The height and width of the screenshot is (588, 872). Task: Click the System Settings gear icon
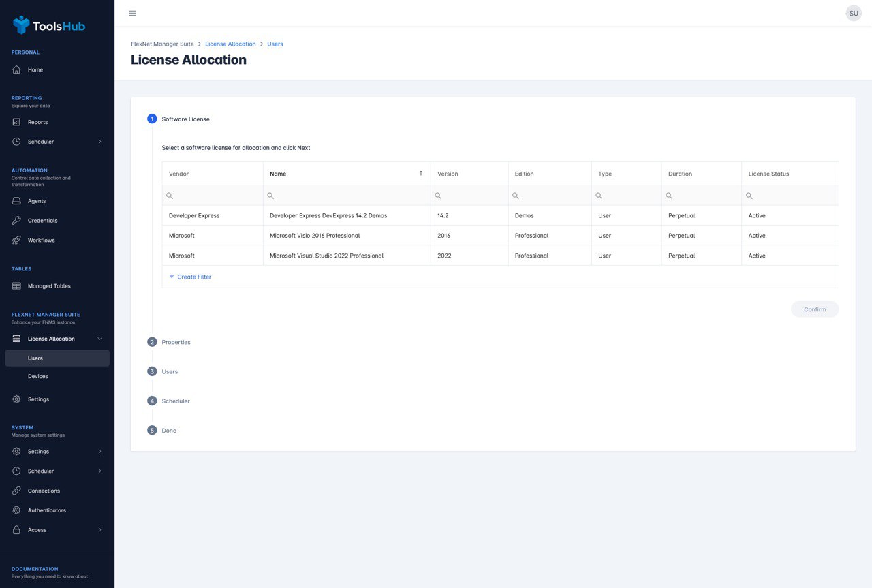click(16, 452)
